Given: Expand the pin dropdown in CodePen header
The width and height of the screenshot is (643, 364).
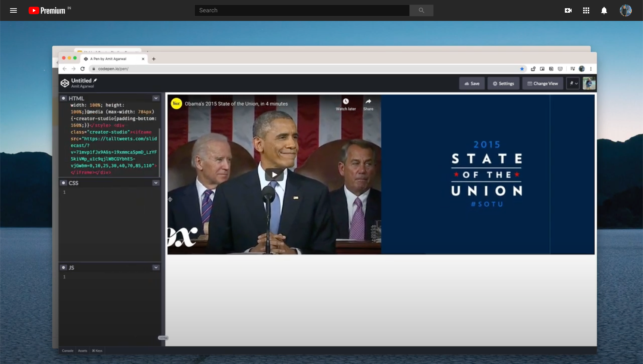Looking at the screenshot, I should point(573,84).
